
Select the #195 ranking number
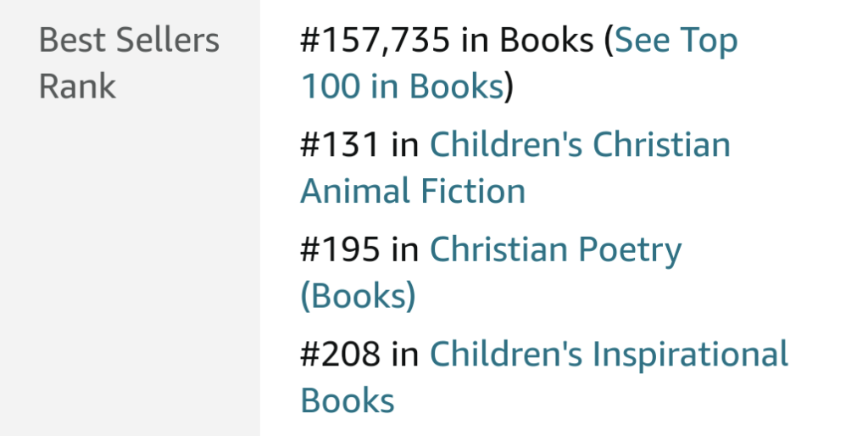340,250
